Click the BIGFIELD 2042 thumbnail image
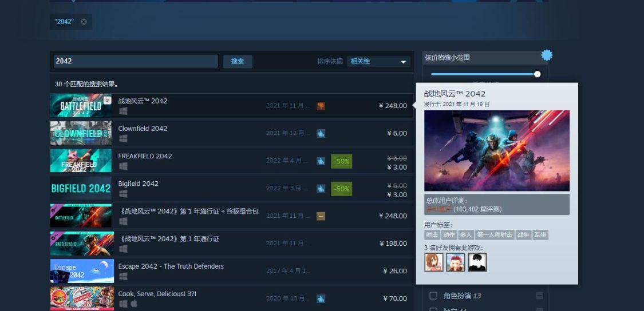The image size is (644, 311). [81, 188]
